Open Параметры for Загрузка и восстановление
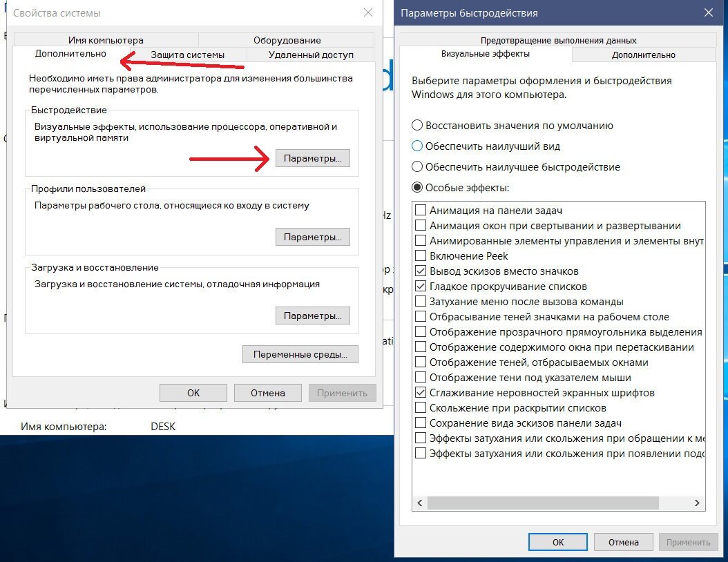 [313, 316]
